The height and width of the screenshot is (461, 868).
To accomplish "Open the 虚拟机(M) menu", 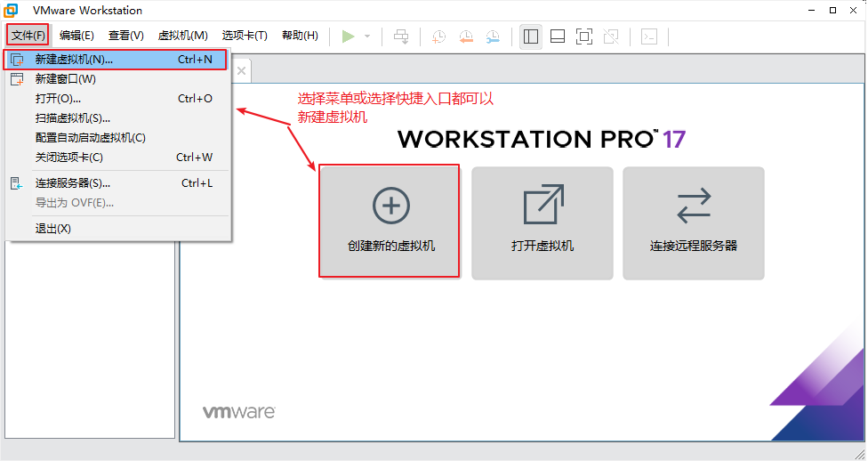I will click(182, 36).
